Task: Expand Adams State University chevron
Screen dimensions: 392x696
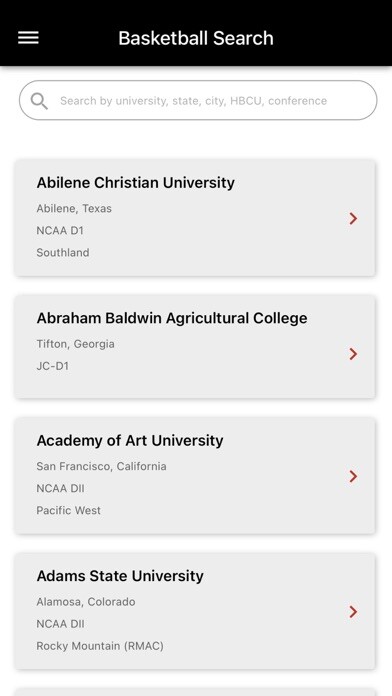Action: click(x=353, y=612)
